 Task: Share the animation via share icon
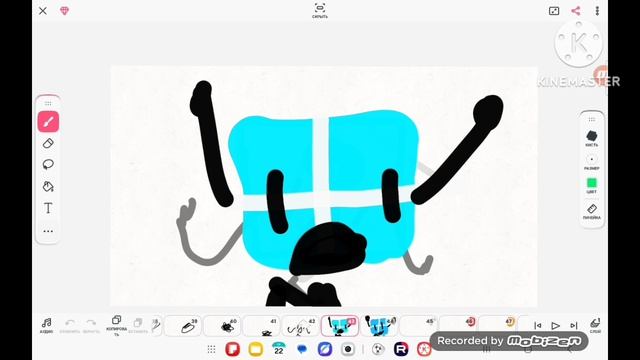pos(576,11)
